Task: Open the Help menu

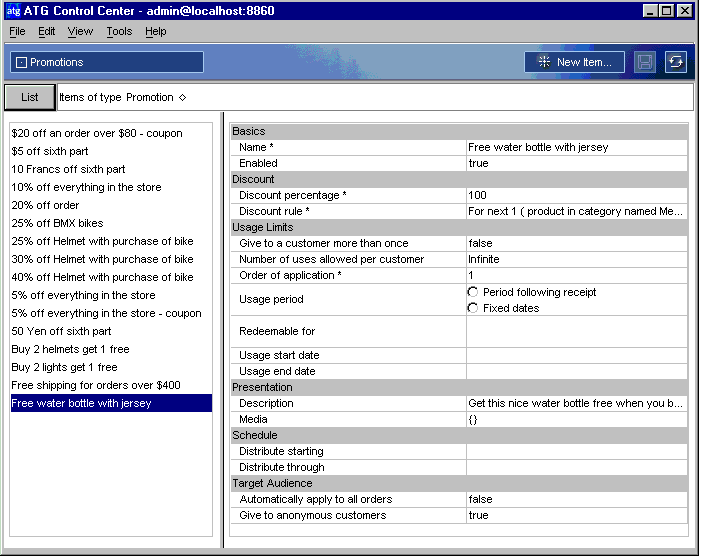Action: click(x=156, y=31)
